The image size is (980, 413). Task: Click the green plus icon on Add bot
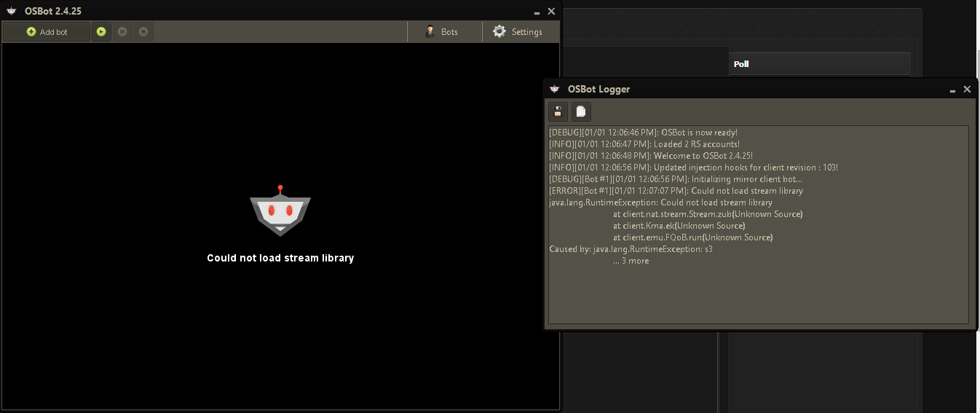(31, 32)
